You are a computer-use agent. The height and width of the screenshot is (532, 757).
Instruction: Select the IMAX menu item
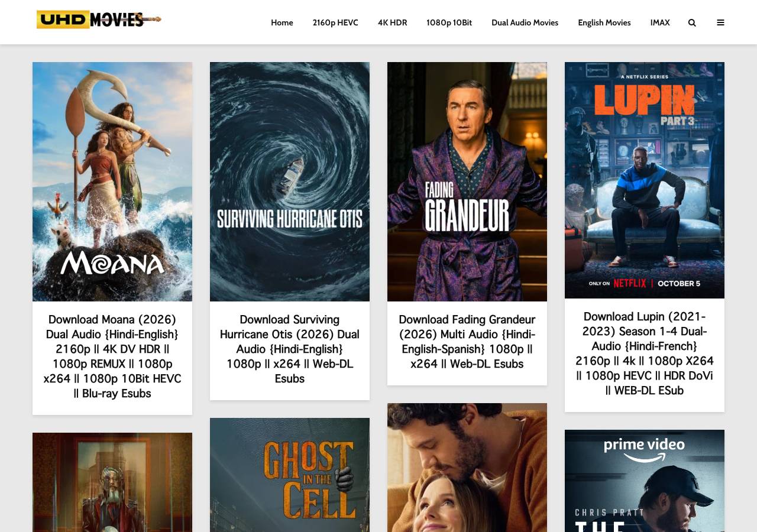pyautogui.click(x=660, y=22)
